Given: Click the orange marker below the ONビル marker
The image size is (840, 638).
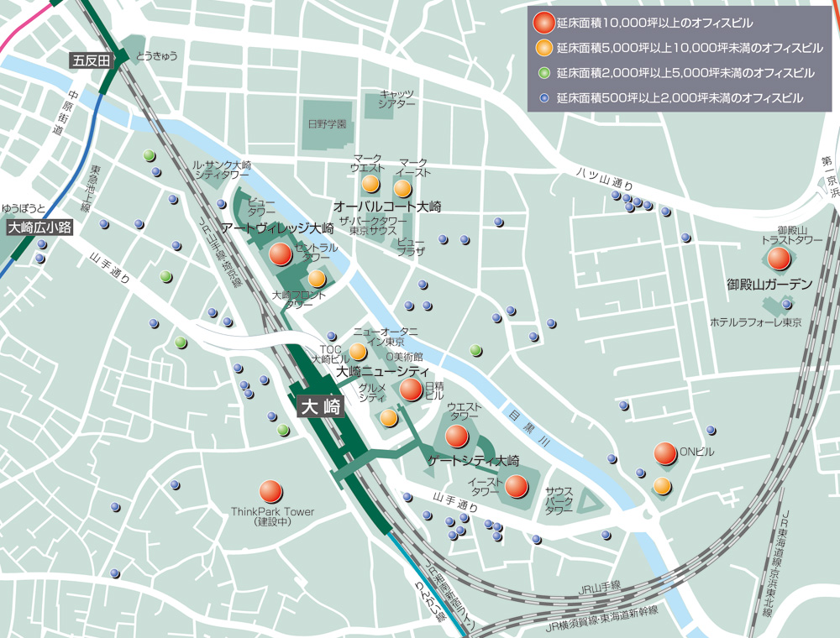Looking at the screenshot, I should point(662,486).
